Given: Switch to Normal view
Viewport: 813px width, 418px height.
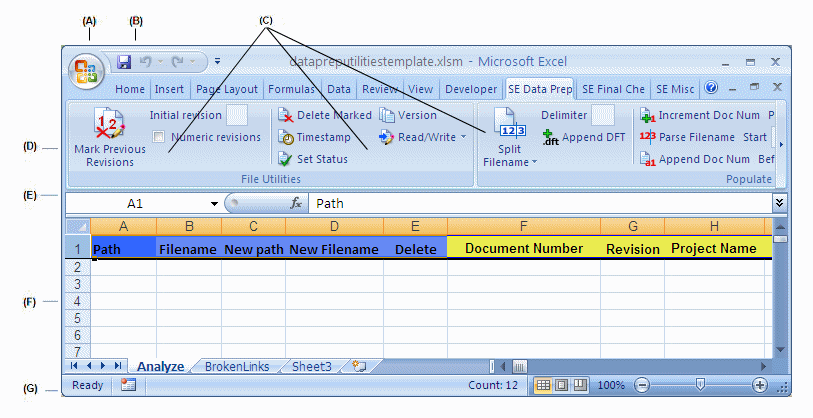Looking at the screenshot, I should (x=543, y=385).
